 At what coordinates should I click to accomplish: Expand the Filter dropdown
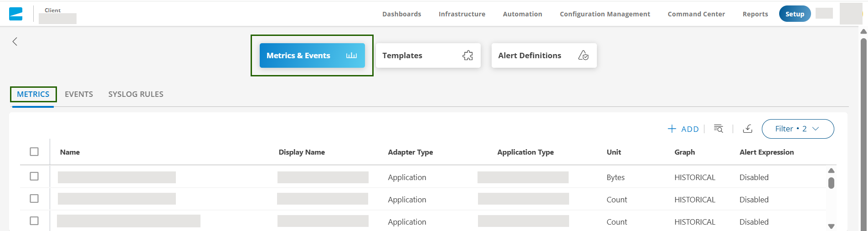(797, 129)
